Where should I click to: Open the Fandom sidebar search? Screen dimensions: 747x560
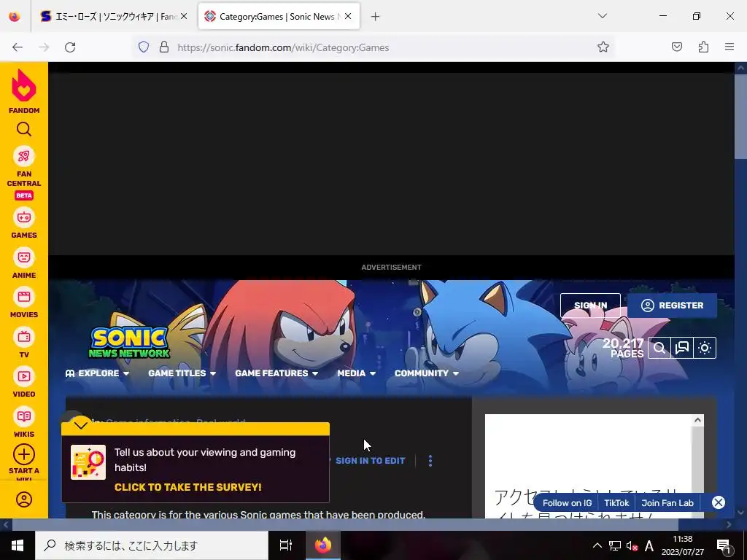24,129
